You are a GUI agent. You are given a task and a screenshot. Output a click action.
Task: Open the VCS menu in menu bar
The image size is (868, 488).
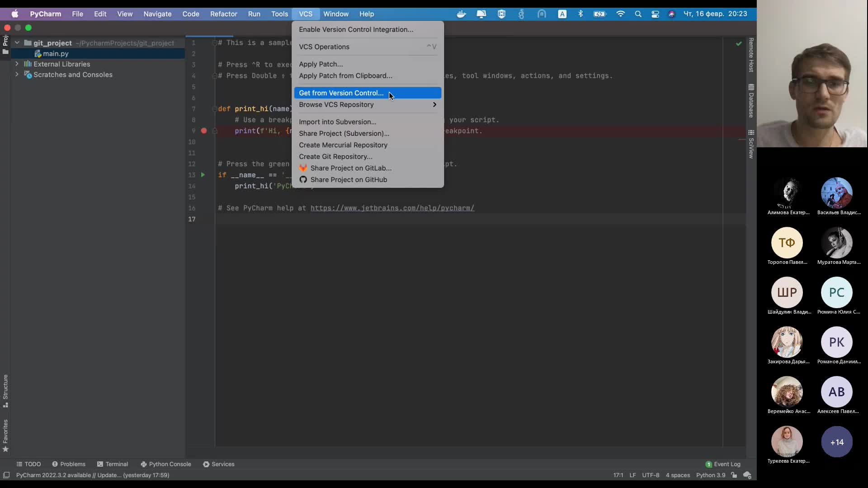tap(306, 14)
